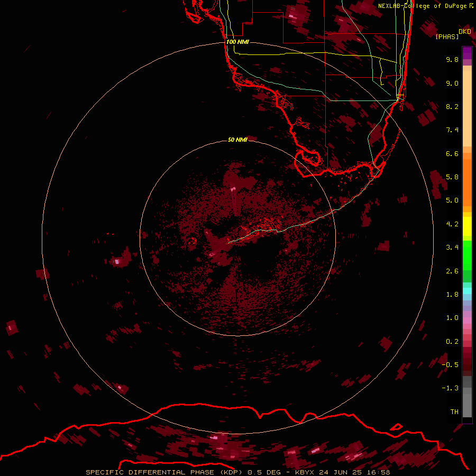Click the SPECIFIC DIFFERENTIAL PHASE caption text
476x476 pixels.
(x=150, y=472)
